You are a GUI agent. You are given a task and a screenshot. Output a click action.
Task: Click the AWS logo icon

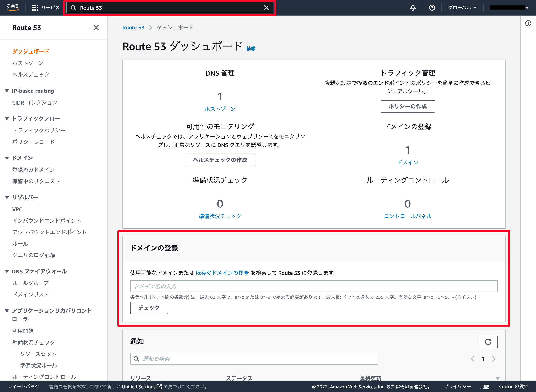pos(13,7)
